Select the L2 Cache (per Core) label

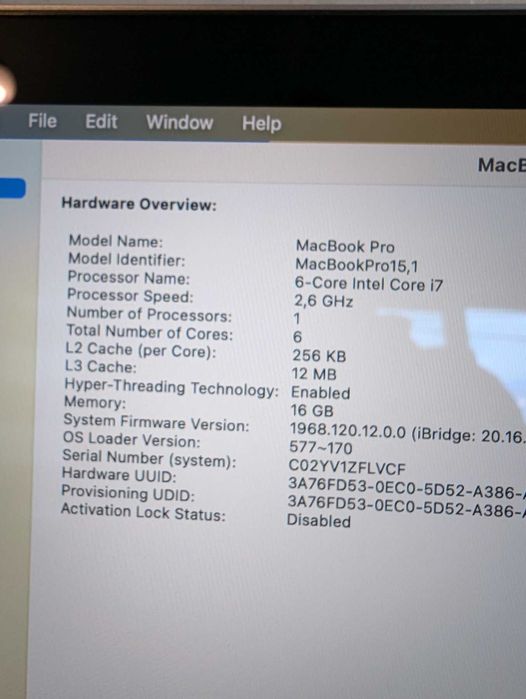click(140, 350)
